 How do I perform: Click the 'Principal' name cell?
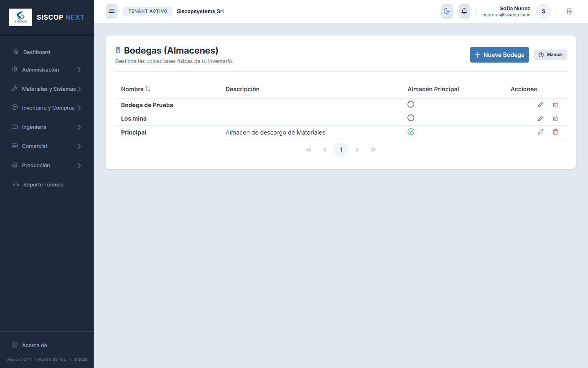point(134,132)
